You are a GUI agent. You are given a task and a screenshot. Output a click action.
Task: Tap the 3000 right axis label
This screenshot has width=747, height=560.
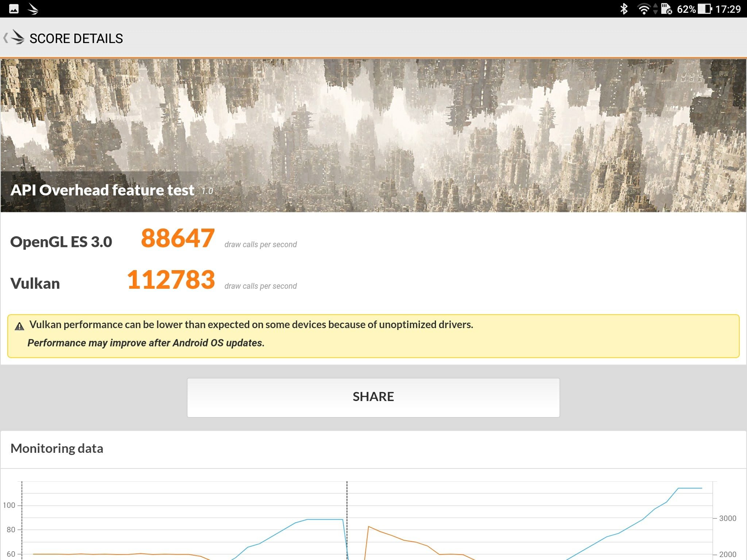727,518
